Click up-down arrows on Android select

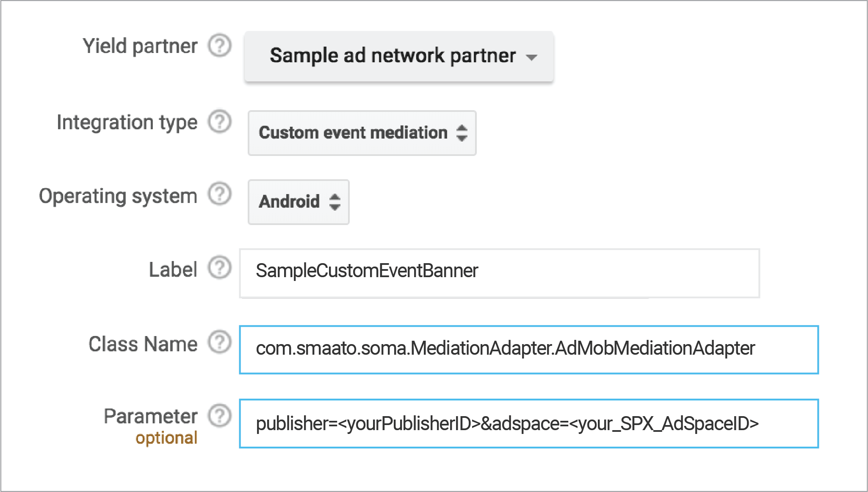point(335,202)
